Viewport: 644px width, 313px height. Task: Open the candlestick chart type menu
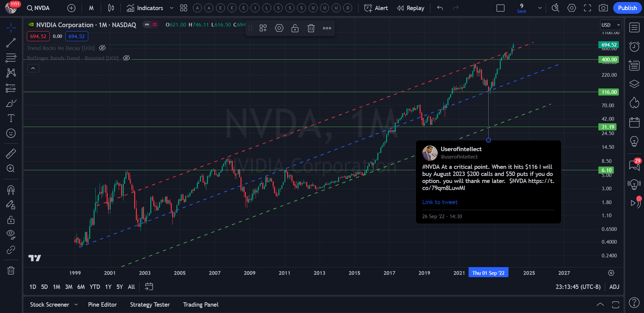pos(111,8)
